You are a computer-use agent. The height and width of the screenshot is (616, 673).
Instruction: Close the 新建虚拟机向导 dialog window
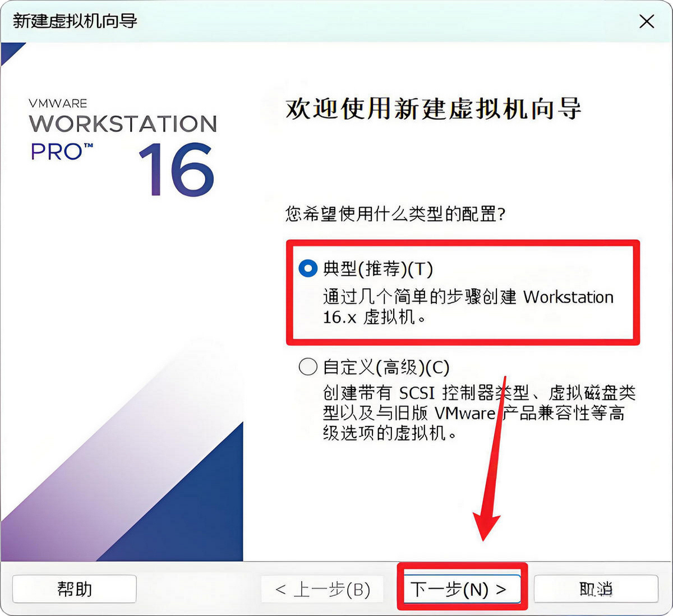[x=647, y=21]
